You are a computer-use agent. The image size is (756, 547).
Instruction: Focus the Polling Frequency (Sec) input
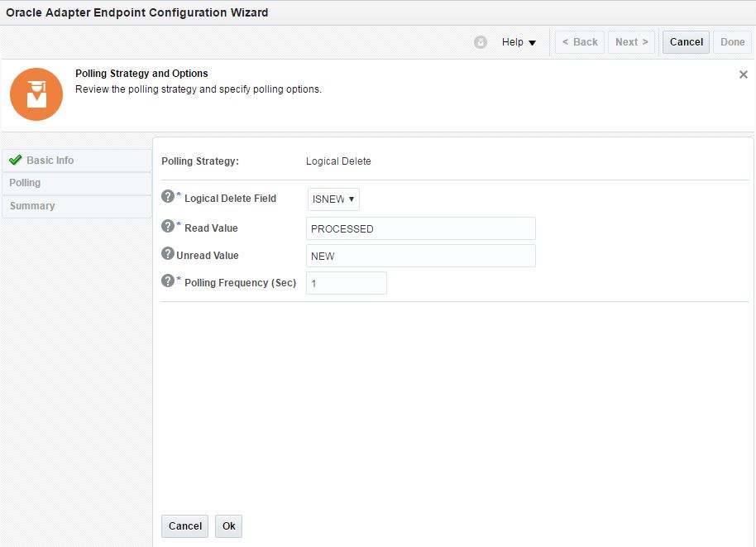(x=346, y=283)
